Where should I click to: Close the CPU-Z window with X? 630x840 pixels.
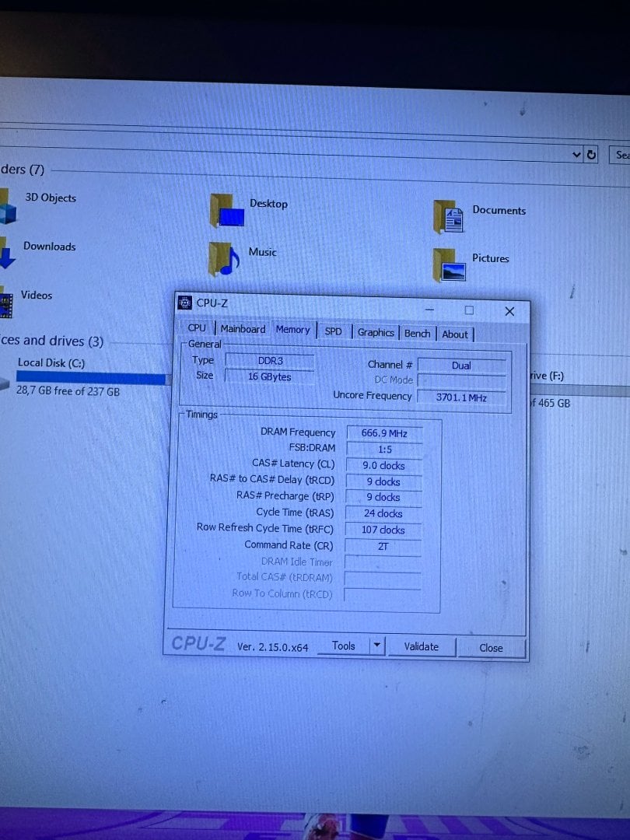click(509, 311)
